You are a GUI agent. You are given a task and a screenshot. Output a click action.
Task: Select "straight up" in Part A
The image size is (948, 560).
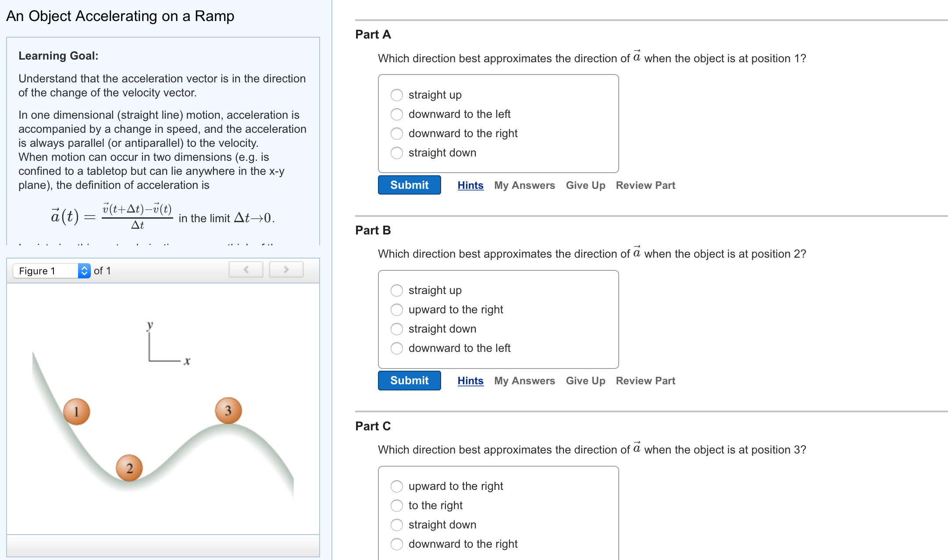[396, 95]
